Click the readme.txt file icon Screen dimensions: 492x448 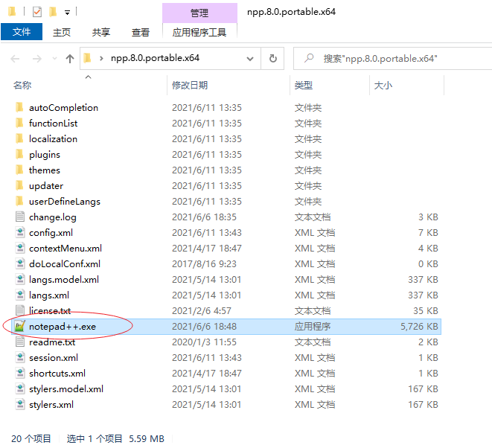click(x=20, y=342)
